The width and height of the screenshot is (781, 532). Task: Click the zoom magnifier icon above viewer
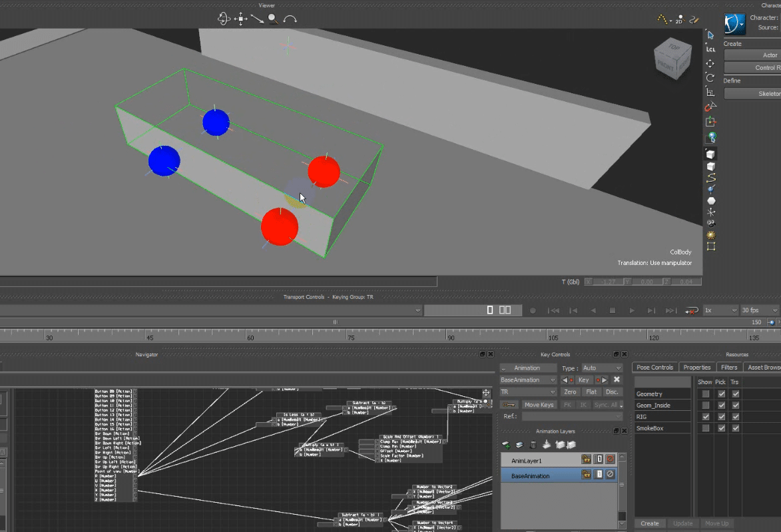[273, 19]
